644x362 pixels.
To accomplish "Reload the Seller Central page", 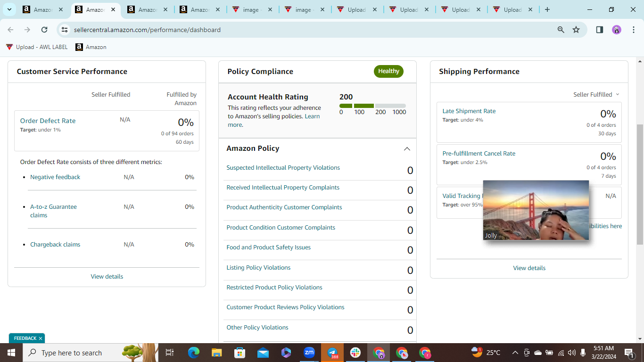I will [44, 30].
